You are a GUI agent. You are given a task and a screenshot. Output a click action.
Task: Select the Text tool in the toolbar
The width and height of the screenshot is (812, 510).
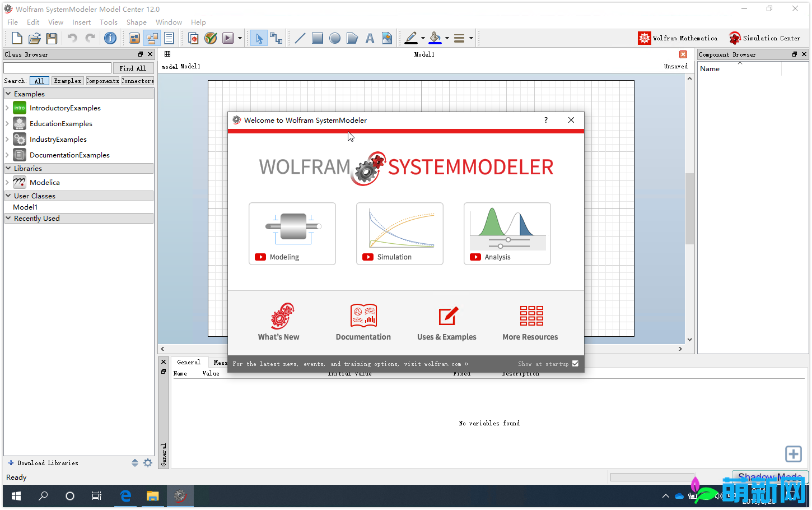click(x=370, y=38)
